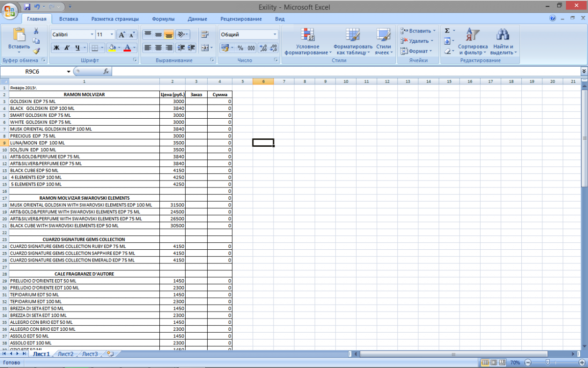The width and height of the screenshot is (588, 368).
Task: Center text horizontally
Action: [158, 48]
